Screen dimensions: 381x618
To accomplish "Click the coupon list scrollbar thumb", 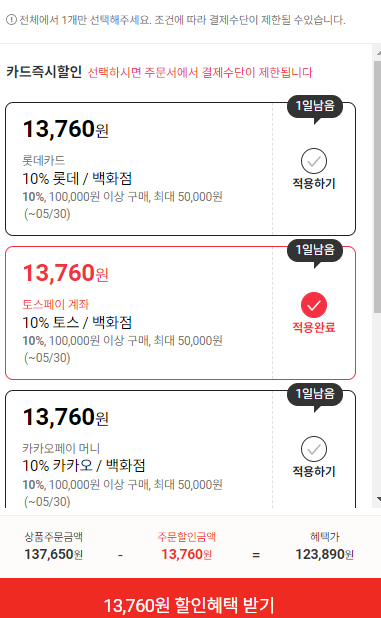I will click(x=377, y=187).
